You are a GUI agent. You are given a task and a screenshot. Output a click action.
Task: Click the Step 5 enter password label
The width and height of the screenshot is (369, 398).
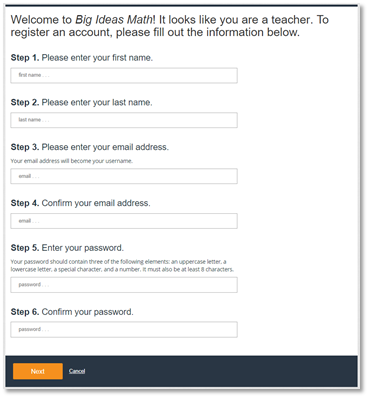[67, 248]
